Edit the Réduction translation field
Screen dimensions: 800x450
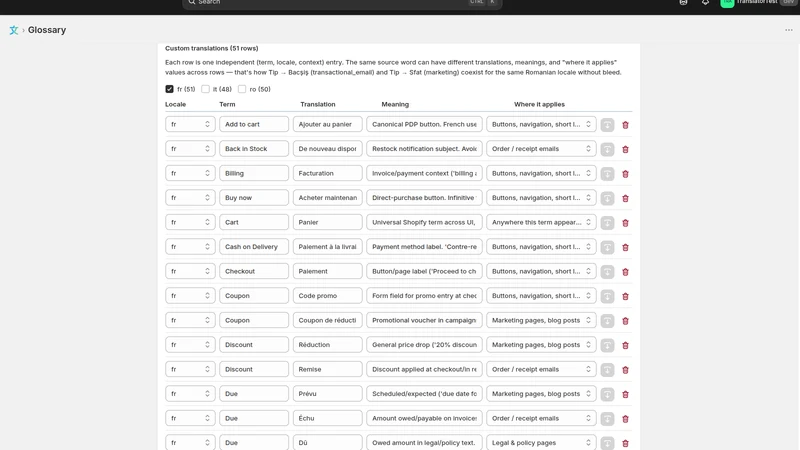pyautogui.click(x=328, y=344)
